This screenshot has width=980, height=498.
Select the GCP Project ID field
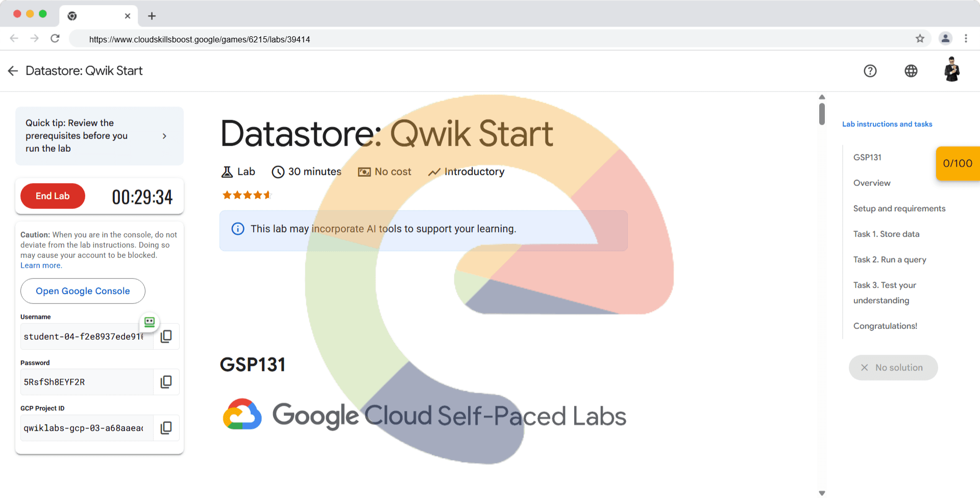[x=87, y=428]
